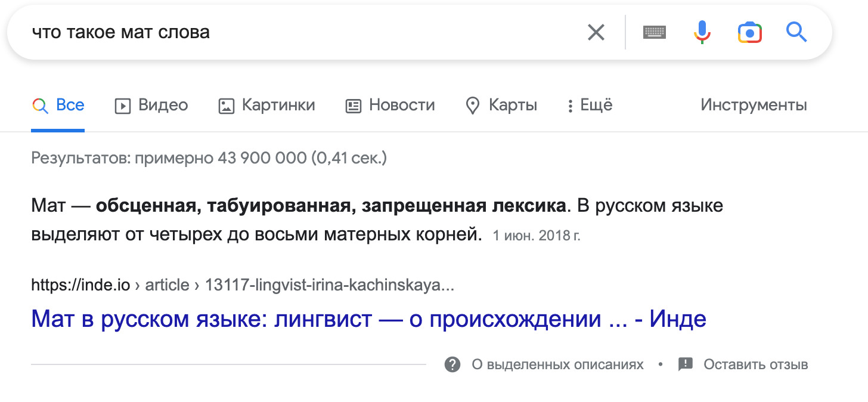Click the О выделенных описаниях link
Viewport: 868px width, 402px height.
557,364
